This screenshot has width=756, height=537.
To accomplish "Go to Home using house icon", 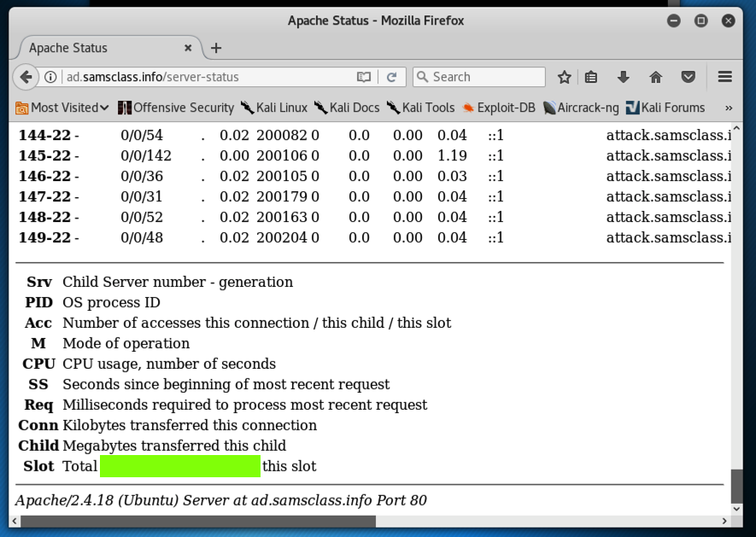I will [x=655, y=77].
